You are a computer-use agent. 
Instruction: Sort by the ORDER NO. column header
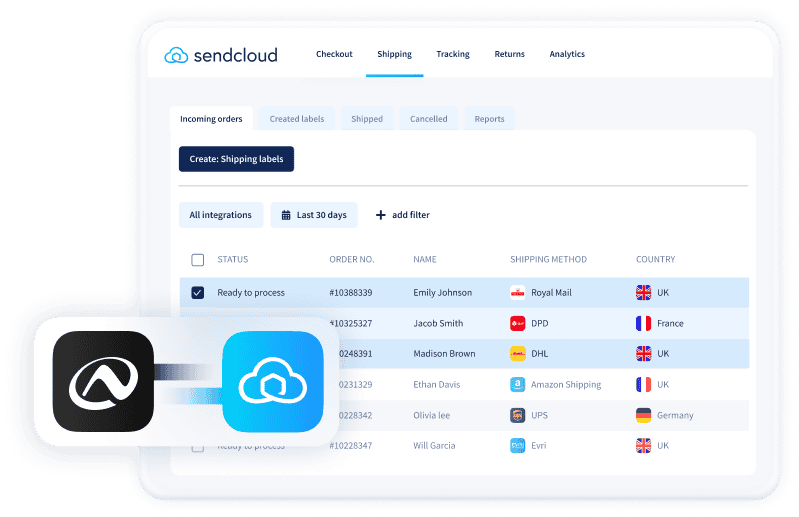352,259
